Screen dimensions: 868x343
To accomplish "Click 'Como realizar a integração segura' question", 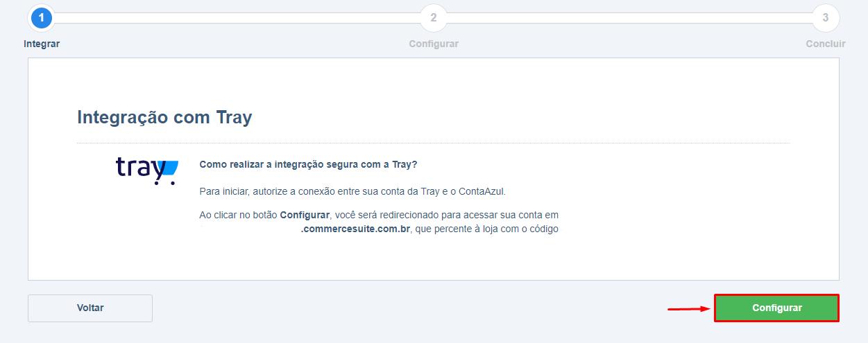I will (x=308, y=164).
